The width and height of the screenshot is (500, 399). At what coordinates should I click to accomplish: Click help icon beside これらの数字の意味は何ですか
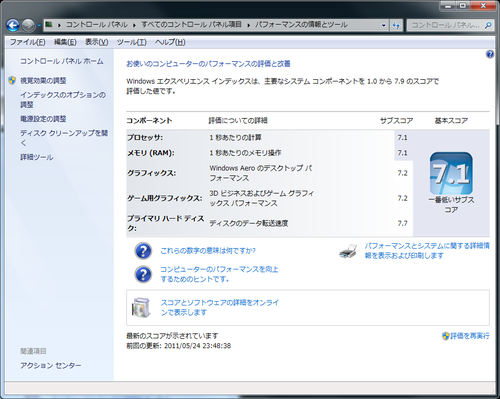point(143,251)
